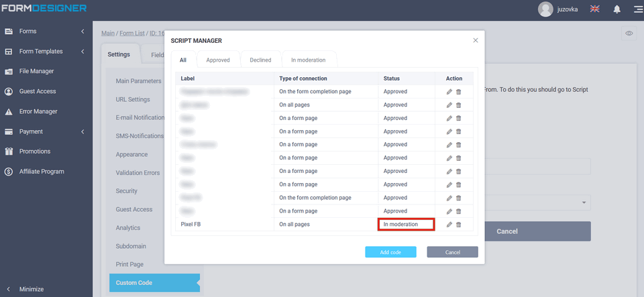
Task: Switch language using the UK flag
Action: (594, 9)
